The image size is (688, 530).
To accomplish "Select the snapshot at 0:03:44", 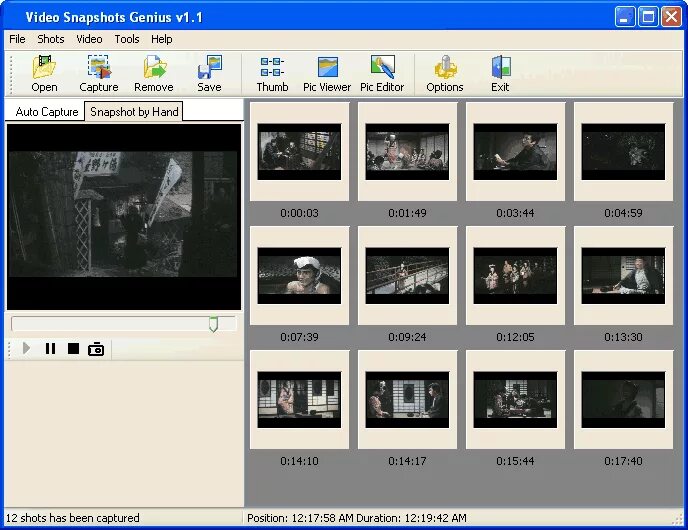I will pos(515,152).
